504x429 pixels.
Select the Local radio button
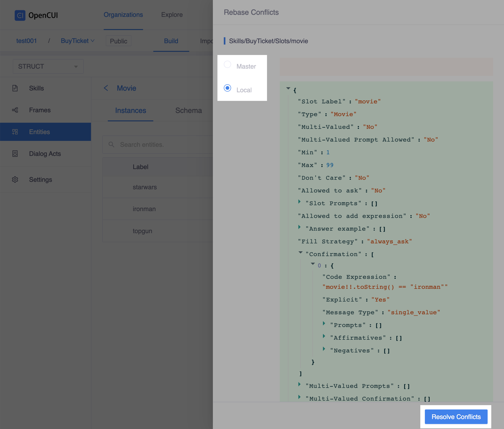coord(227,88)
